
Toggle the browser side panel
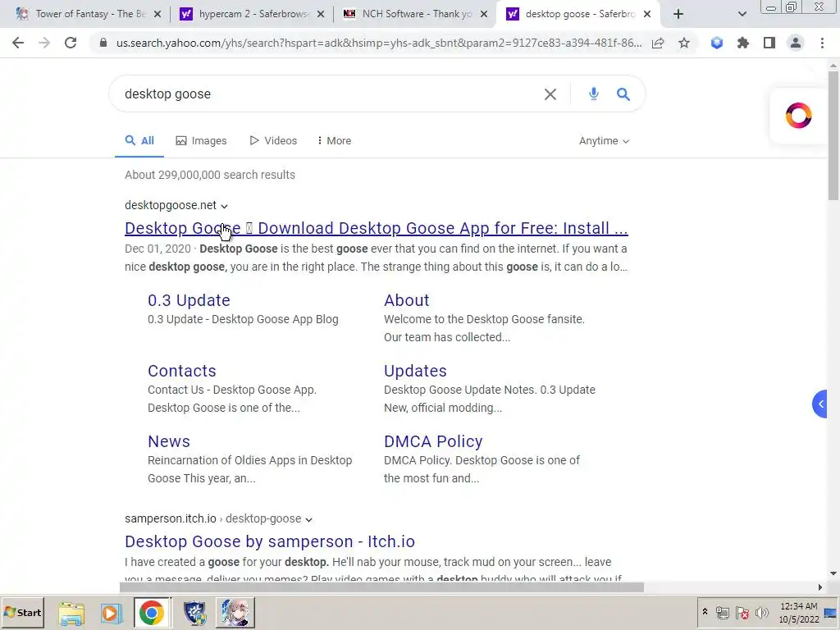tap(769, 43)
